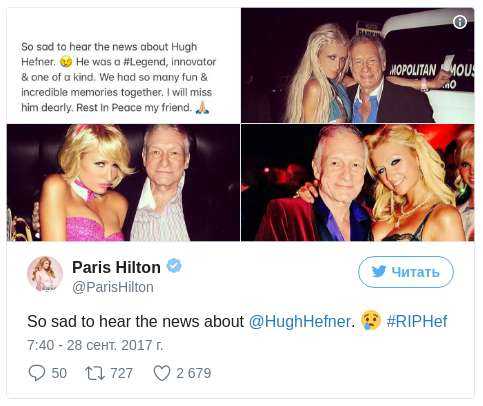
Task: View the 727 retweets count
Action: coord(121,373)
